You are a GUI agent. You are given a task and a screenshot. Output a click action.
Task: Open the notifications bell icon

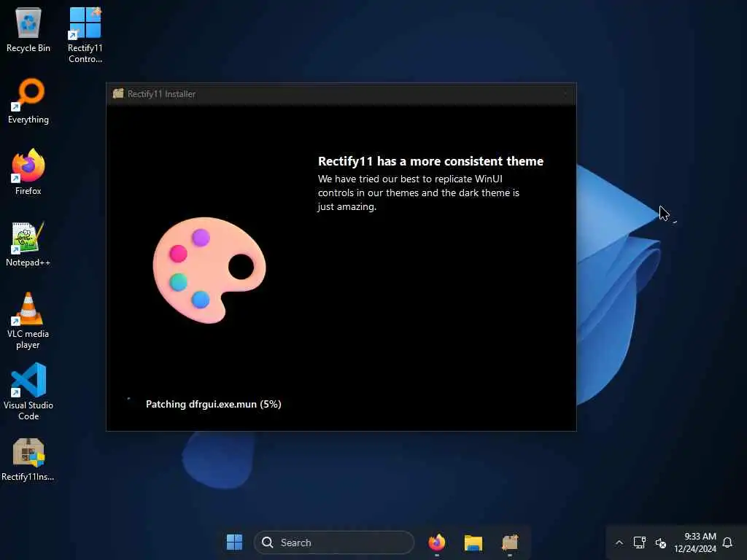727,542
